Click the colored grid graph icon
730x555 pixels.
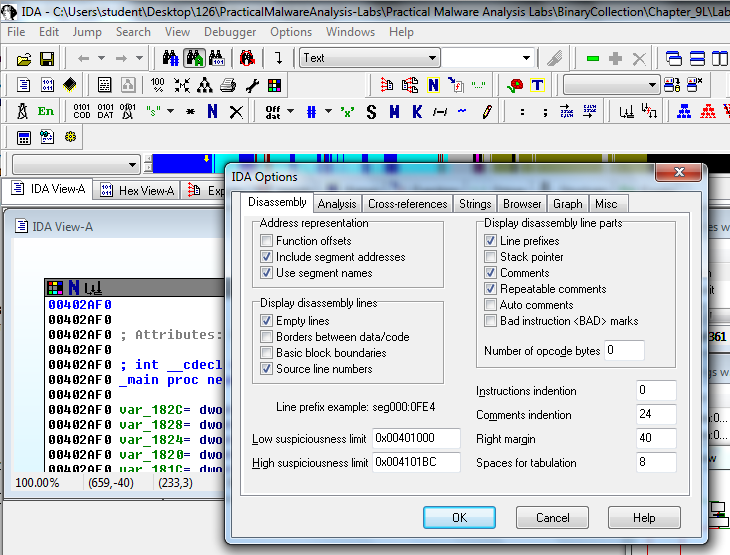coord(274,85)
